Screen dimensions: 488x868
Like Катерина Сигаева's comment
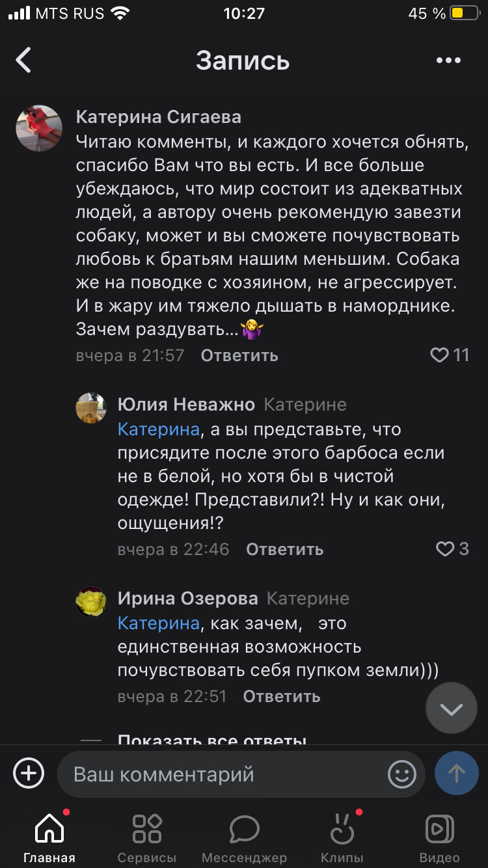[x=441, y=355]
